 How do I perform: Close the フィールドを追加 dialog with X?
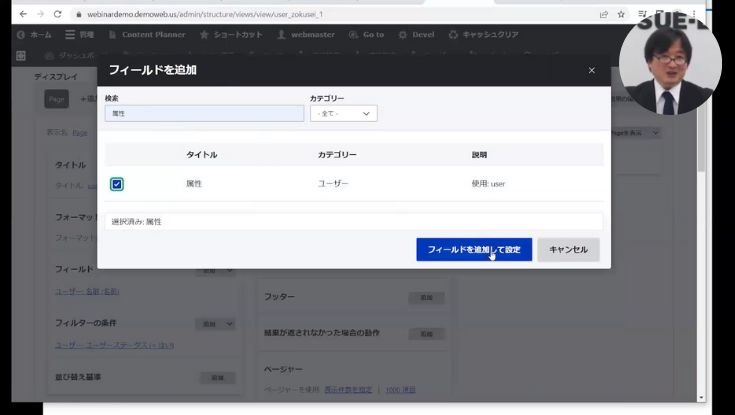(x=592, y=70)
